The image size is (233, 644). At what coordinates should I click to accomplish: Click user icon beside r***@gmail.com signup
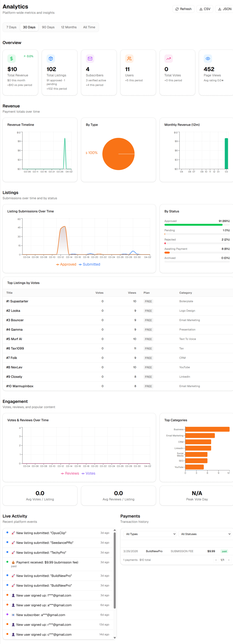click(13, 625)
